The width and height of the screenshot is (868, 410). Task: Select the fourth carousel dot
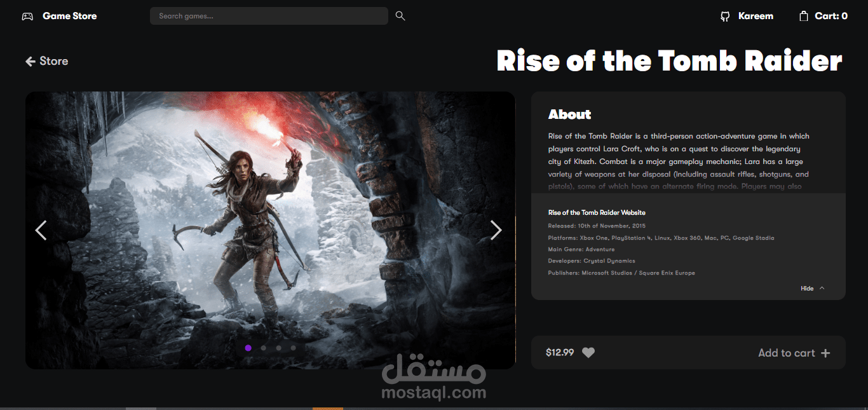(293, 348)
